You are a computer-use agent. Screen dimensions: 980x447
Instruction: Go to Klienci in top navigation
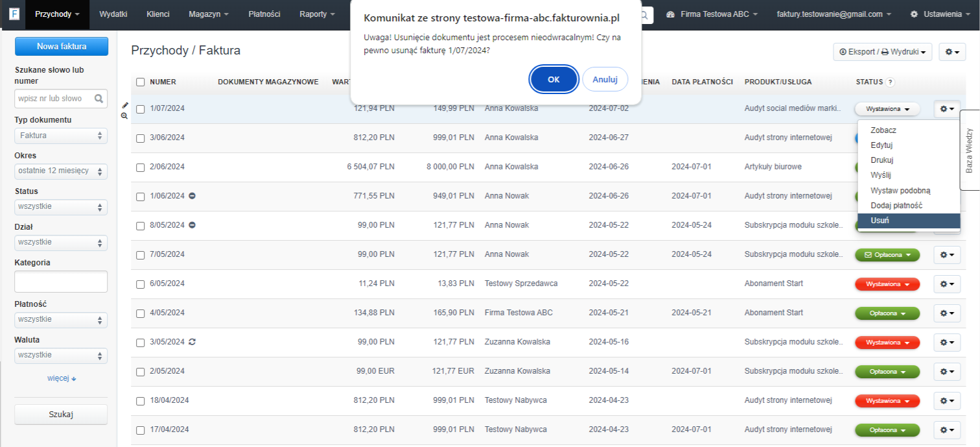(x=158, y=14)
